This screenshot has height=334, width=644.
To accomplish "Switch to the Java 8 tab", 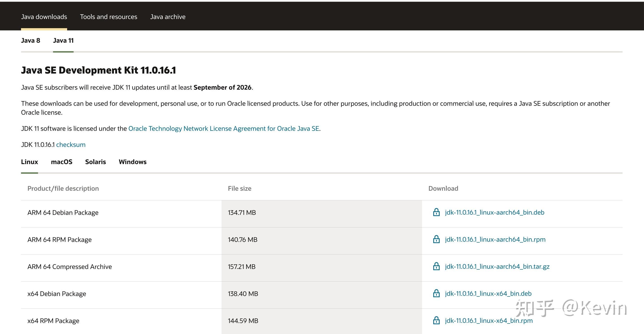I will pos(30,40).
